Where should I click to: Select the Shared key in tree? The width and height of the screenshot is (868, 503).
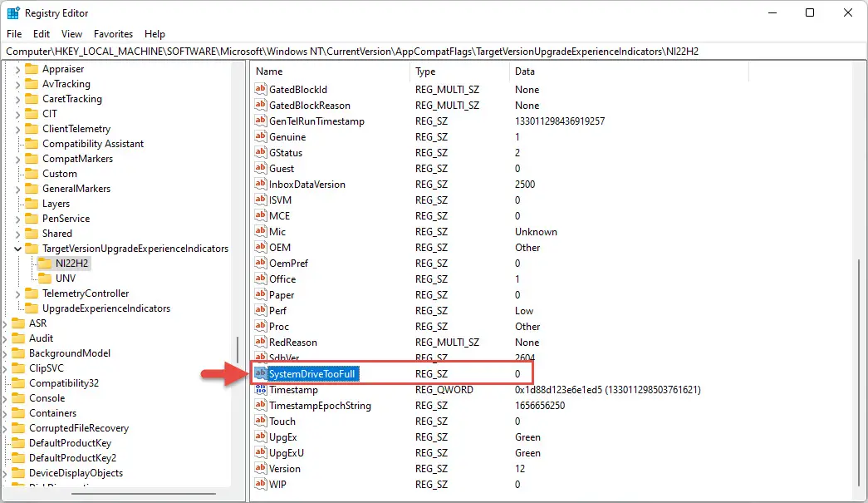[x=57, y=234]
